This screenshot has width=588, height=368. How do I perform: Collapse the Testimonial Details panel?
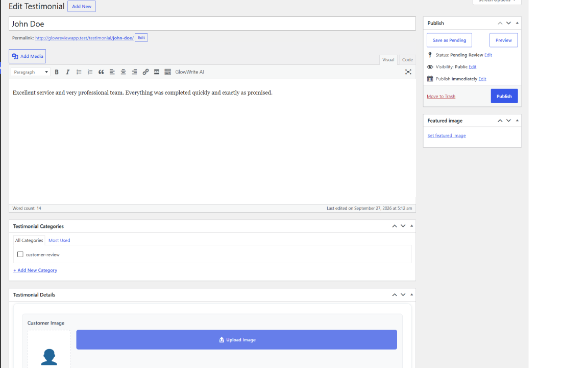[412, 295]
